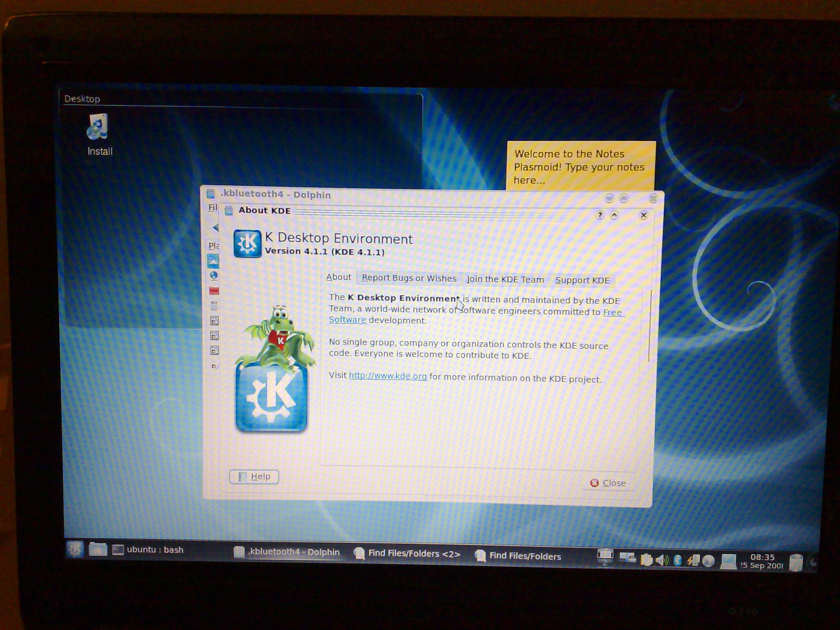Open the trash can icon in panel

(x=796, y=562)
